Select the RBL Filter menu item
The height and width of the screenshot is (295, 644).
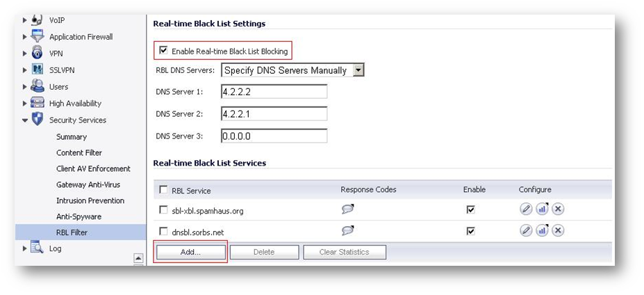coord(81,232)
